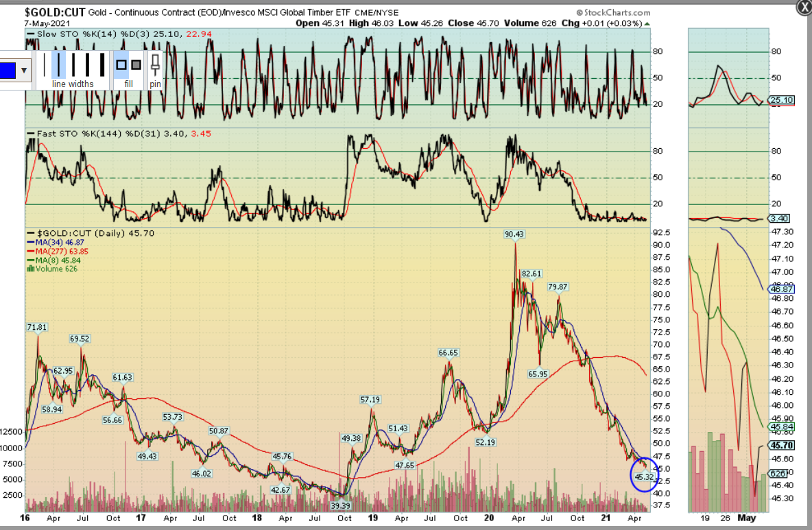Click the 45.70 price tag on right axis
812x530 pixels.
(781, 444)
